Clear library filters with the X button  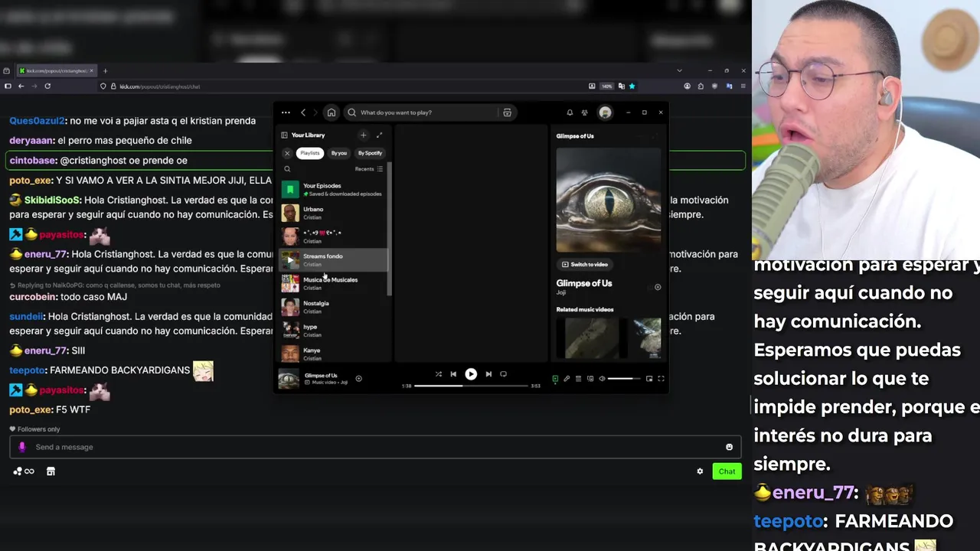[287, 153]
